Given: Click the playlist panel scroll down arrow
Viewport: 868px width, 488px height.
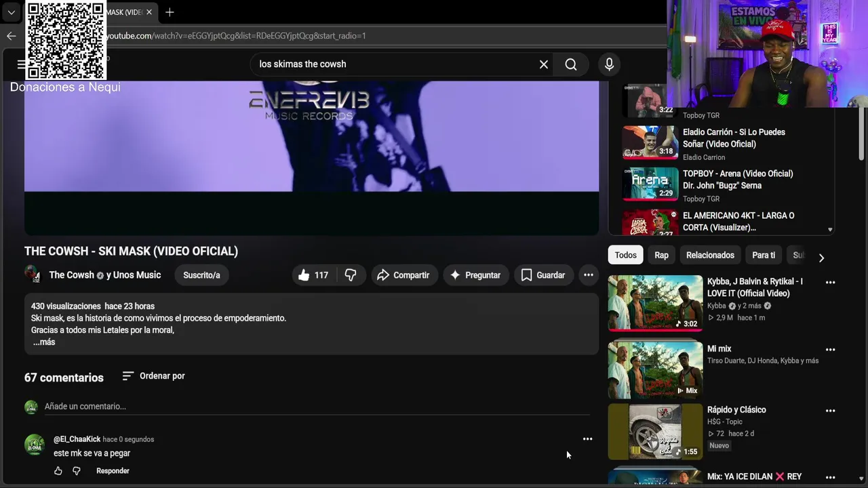Looking at the screenshot, I should pyautogui.click(x=830, y=230).
